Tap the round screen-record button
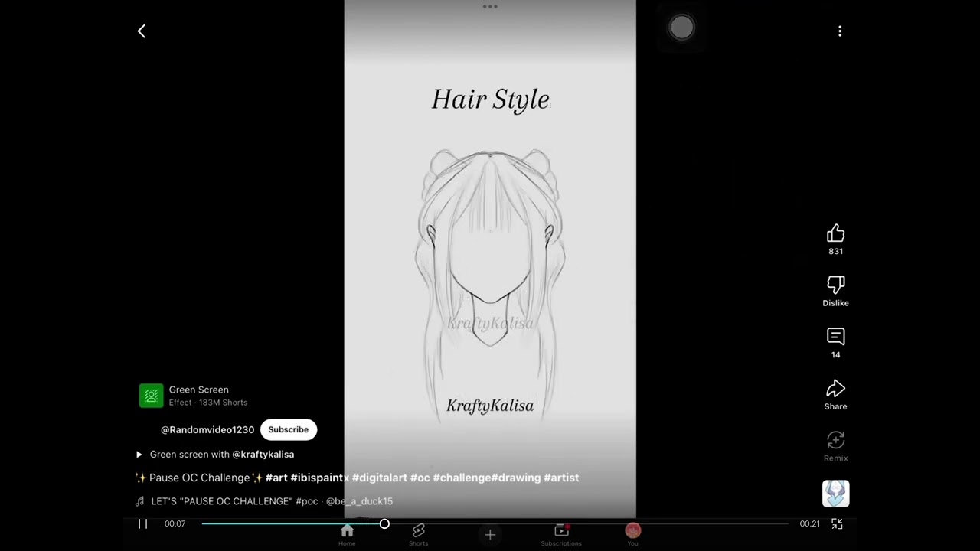The height and width of the screenshot is (551, 980). pos(681,28)
